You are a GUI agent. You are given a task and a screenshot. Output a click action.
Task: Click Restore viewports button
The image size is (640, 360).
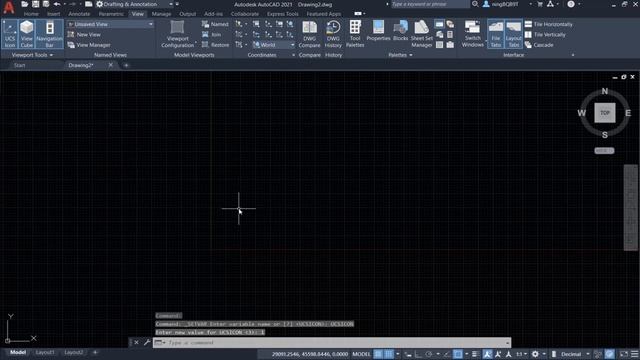point(215,45)
